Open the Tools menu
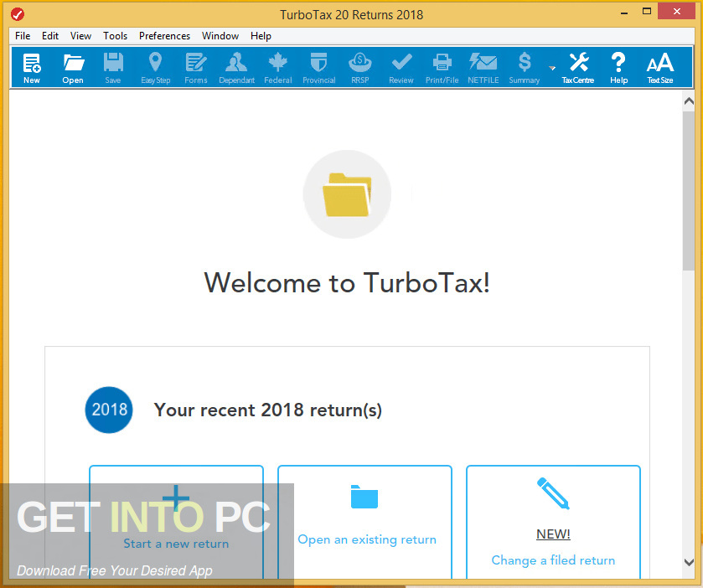Image resolution: width=703 pixels, height=588 pixels. pos(116,36)
